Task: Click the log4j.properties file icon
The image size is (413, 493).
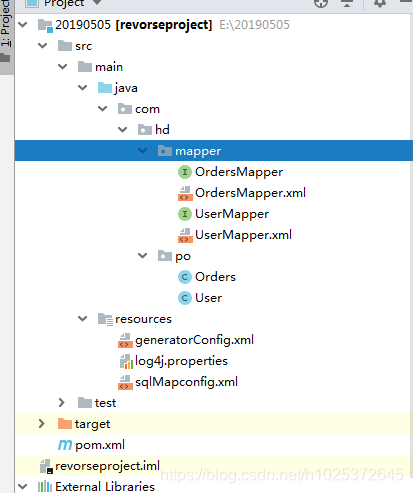Action: coord(126,362)
